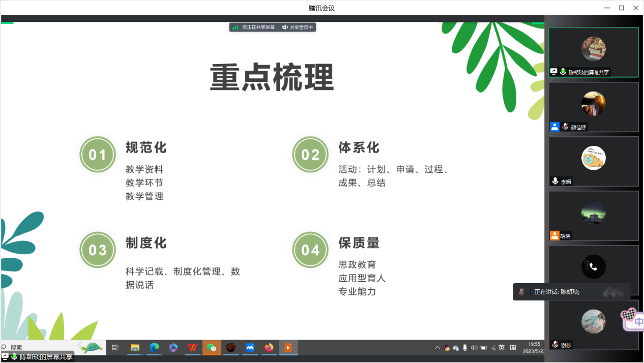This screenshot has height=363, width=644.
Task: Open File Explorer from the taskbar
Action: pos(135,348)
